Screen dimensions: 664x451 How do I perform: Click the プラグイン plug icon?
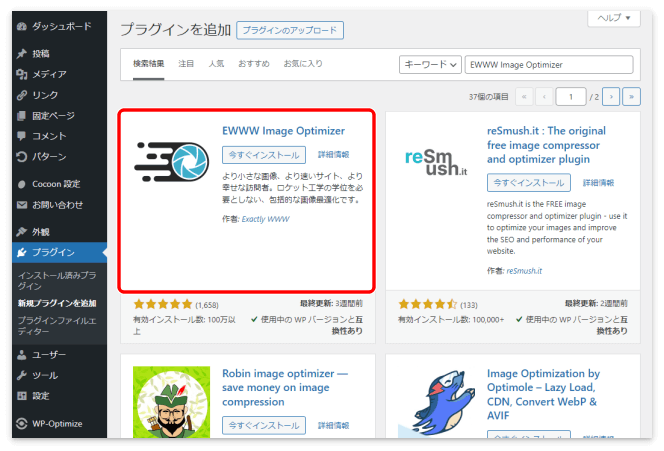coord(22,252)
